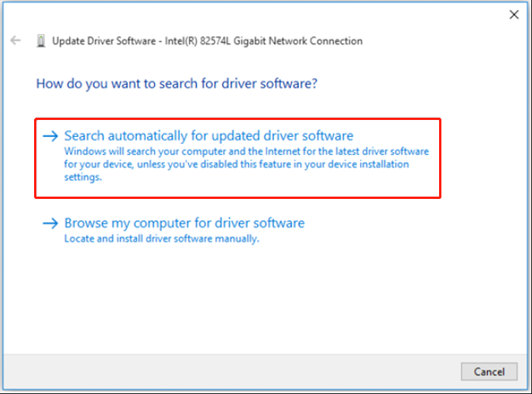Click the Cancel button
Image resolution: width=532 pixels, height=394 pixels.
489,372
